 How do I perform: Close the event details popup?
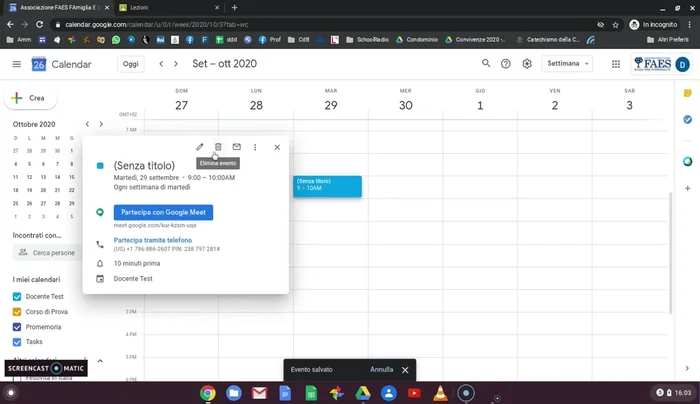pos(277,147)
